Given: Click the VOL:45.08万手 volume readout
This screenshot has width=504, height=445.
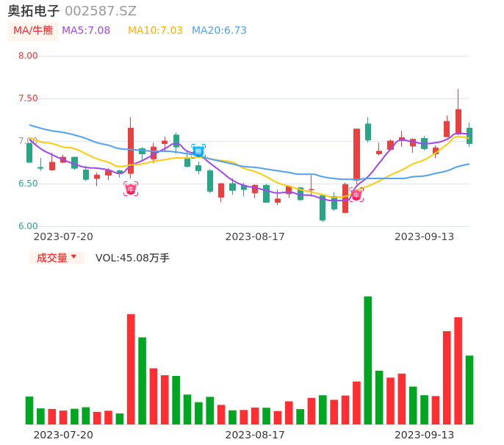Looking at the screenshot, I should 132,258.
